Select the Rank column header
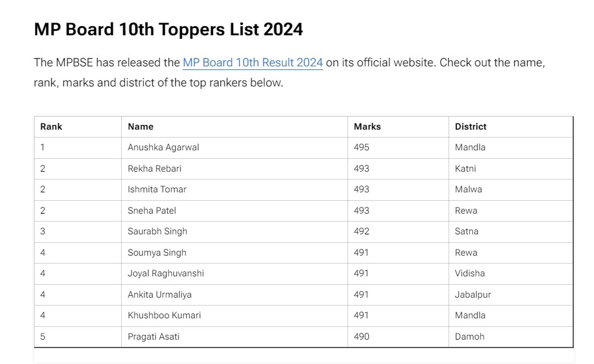Image resolution: width=594 pixels, height=364 pixels. (51, 127)
